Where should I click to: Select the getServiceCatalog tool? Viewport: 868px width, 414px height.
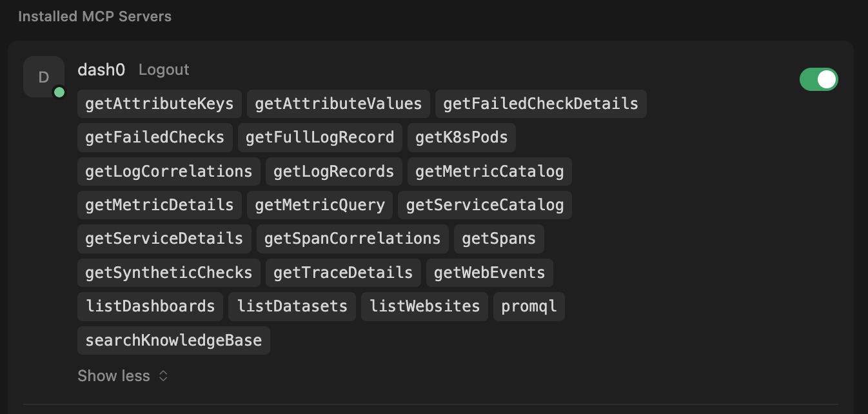point(485,205)
